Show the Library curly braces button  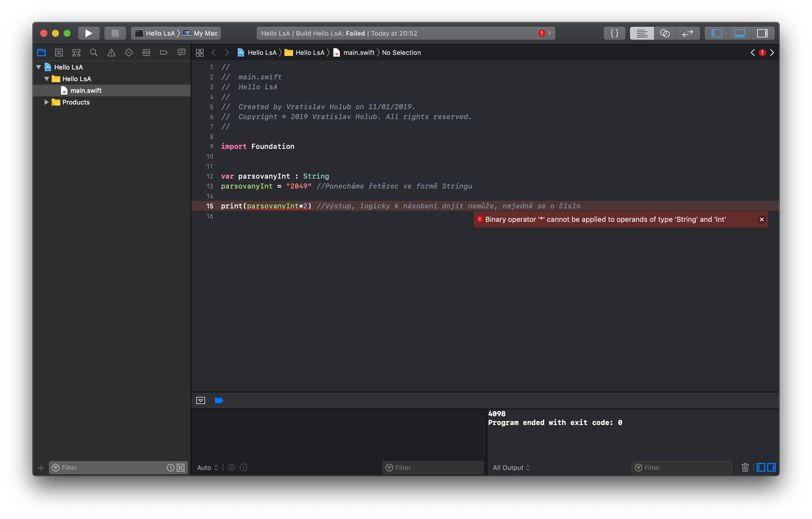coord(614,33)
